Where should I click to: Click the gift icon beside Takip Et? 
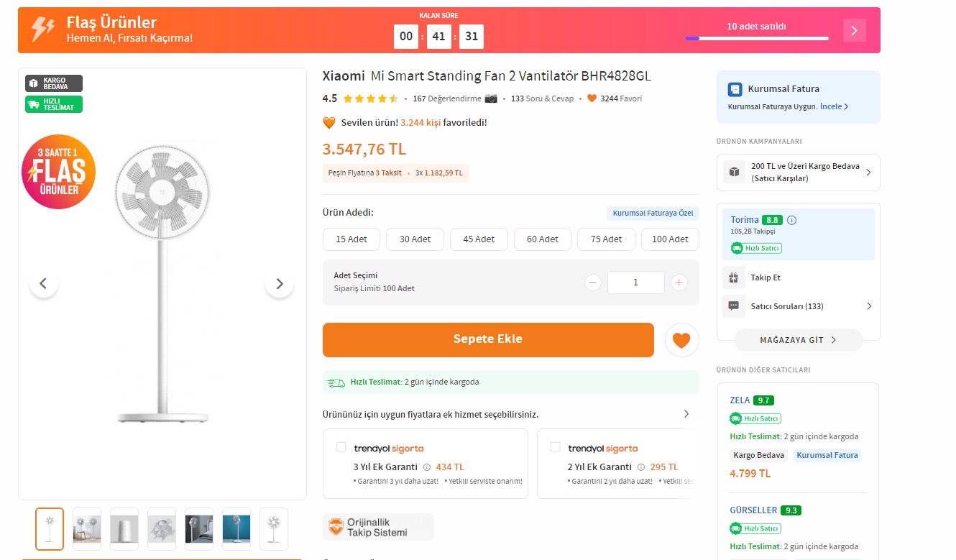[734, 277]
